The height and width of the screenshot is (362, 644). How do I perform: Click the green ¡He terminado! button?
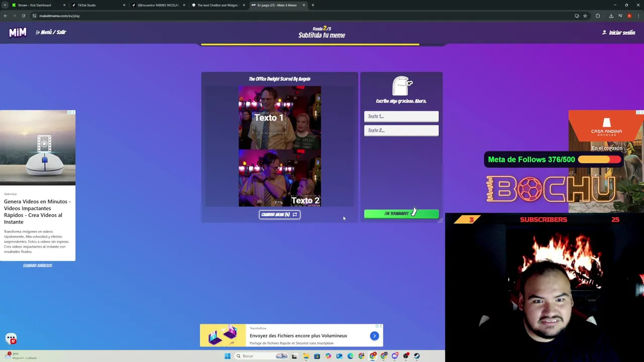coord(401,214)
